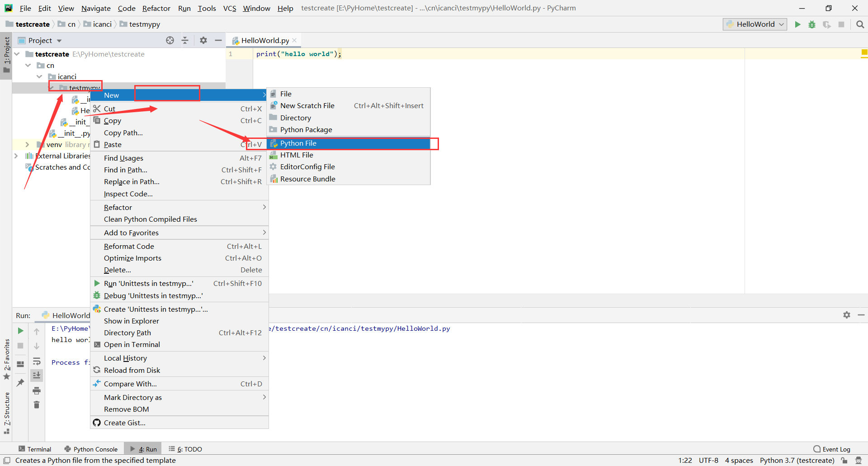The image size is (868, 466).
Task: Hide the Project panel with minus icon
Action: (218, 40)
